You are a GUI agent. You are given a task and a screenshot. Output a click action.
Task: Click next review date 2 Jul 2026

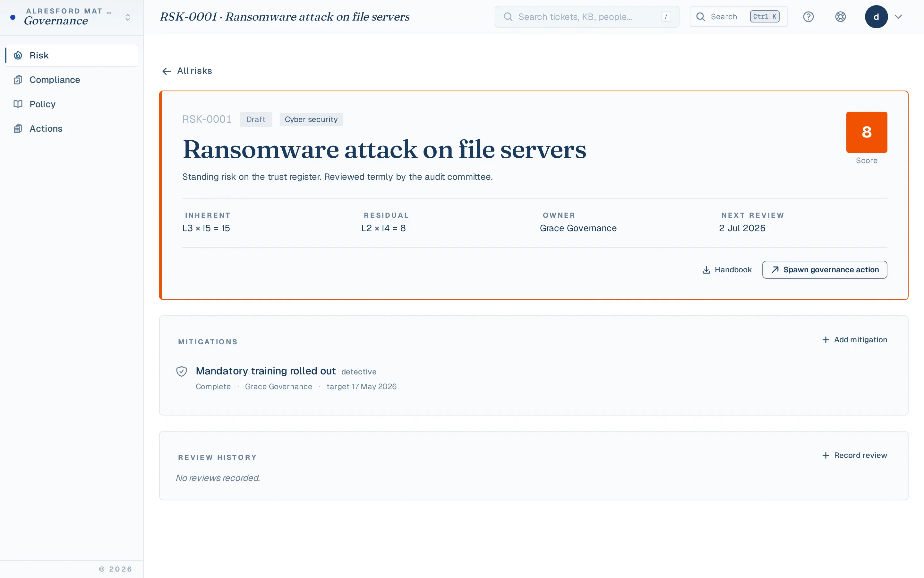742,228
